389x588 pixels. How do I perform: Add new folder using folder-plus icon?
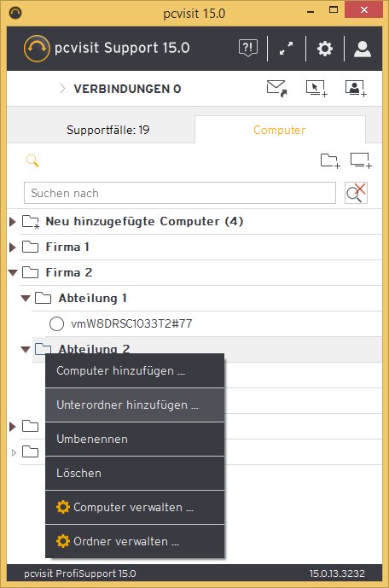point(330,161)
